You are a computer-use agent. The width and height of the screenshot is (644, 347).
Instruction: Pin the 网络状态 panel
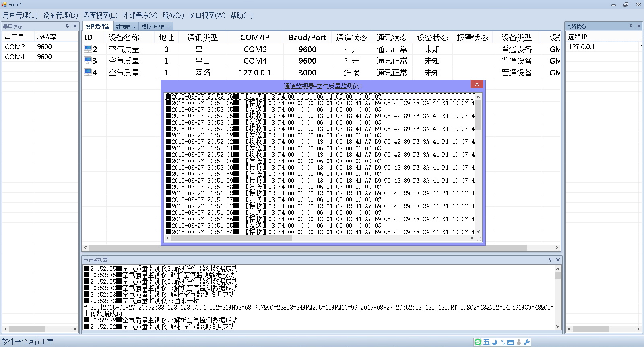(631, 26)
